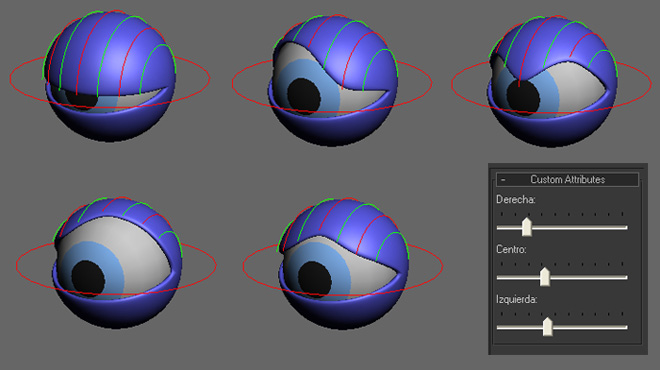This screenshot has height=370, width=660.
Task: Click the Centro slider handle
Action: tap(545, 277)
